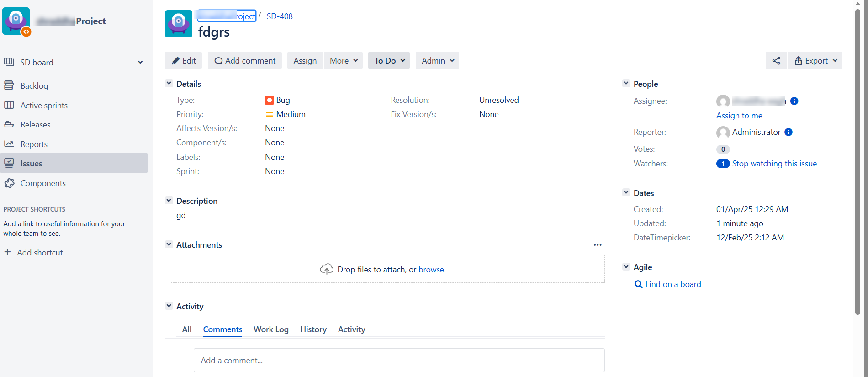Click the Edit button
The width and height of the screenshot is (868, 377).
184,61
